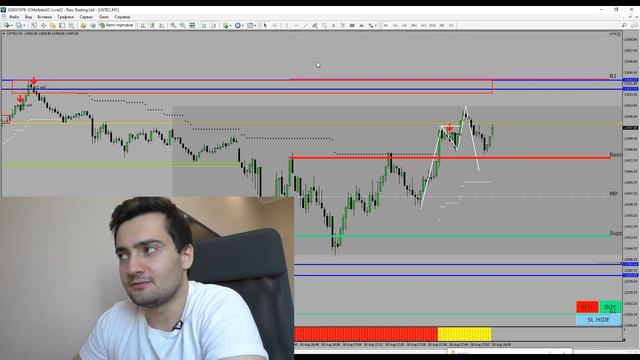
Task: Zoom in on the chart
Action: 173,25
